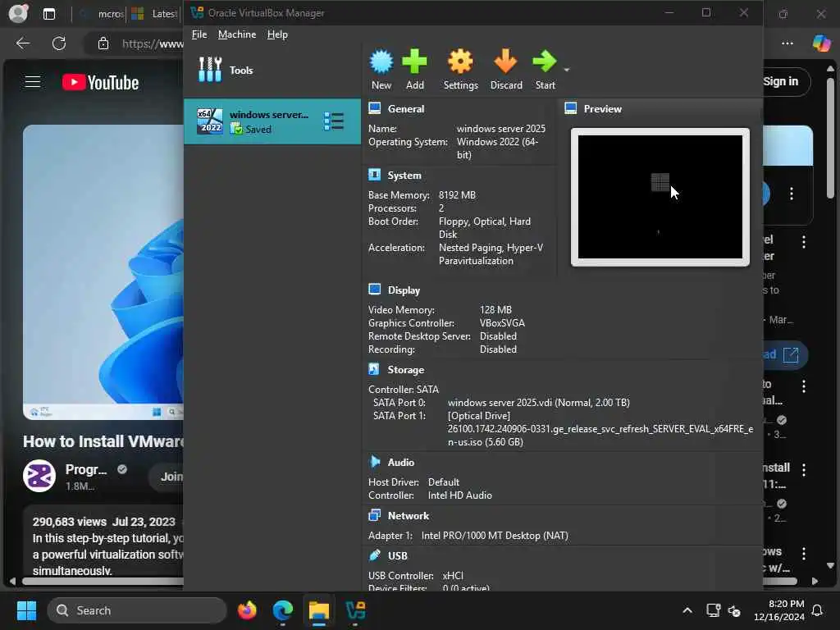The image size is (840, 630).
Task: Click the System chip icon
Action: coord(374,175)
